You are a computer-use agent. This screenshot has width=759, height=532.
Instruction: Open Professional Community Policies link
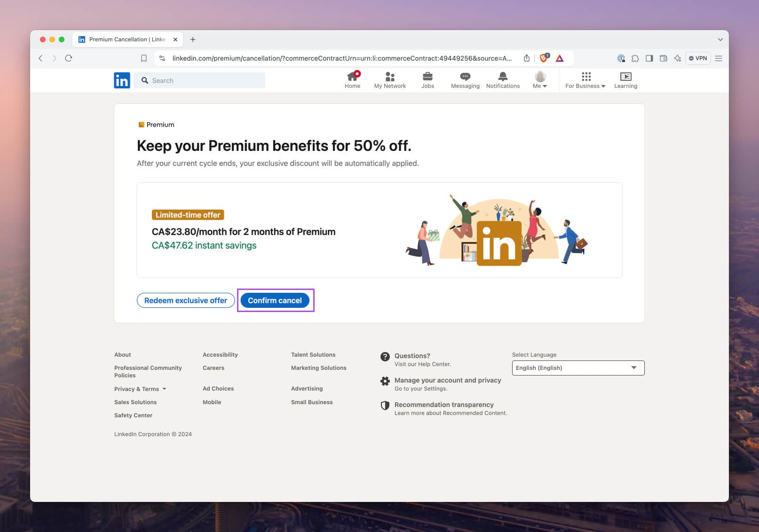[148, 372]
